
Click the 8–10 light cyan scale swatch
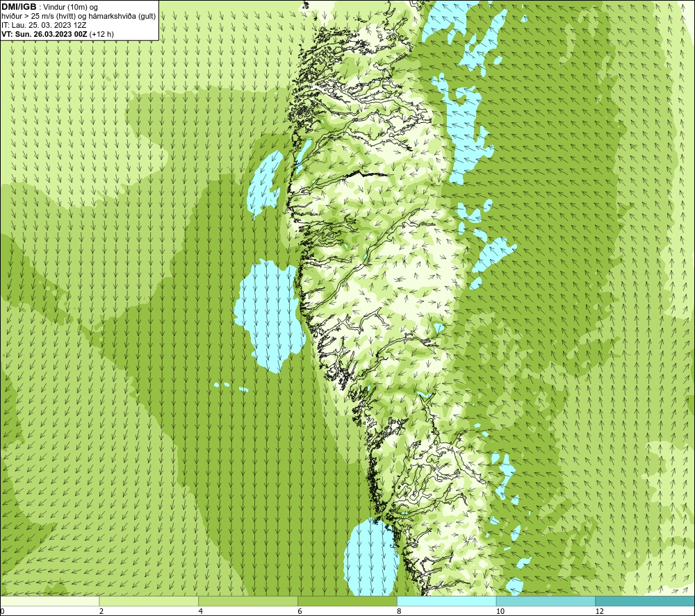(x=447, y=601)
